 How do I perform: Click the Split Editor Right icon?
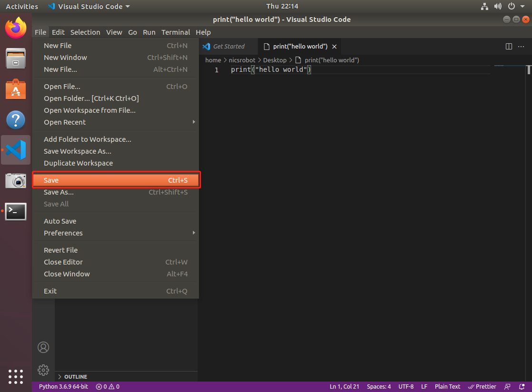click(x=509, y=47)
